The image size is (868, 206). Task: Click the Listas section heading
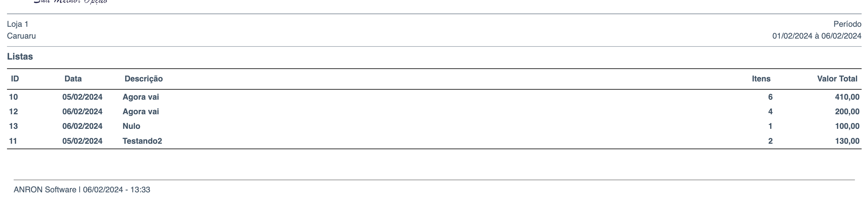[x=20, y=57]
